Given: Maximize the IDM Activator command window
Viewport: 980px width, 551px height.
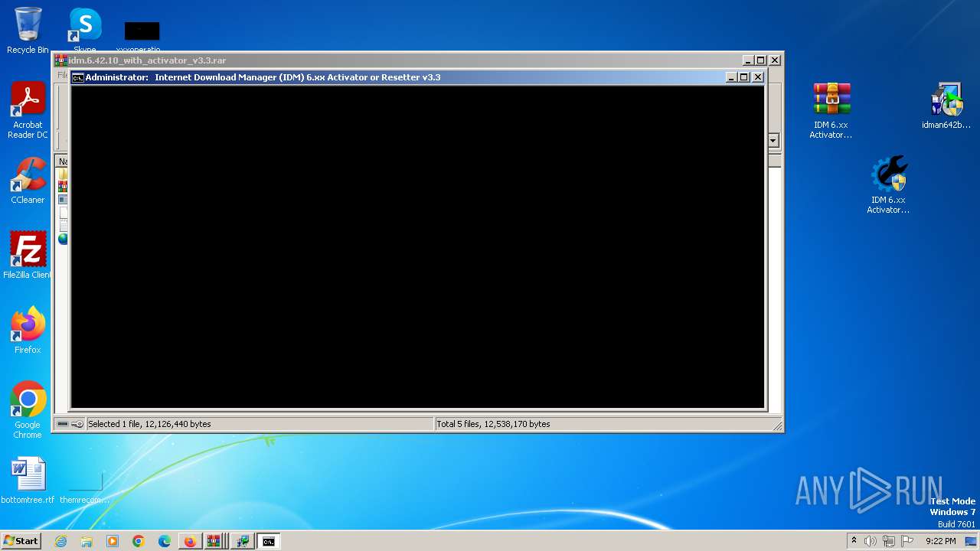Looking at the screenshot, I should tap(744, 77).
